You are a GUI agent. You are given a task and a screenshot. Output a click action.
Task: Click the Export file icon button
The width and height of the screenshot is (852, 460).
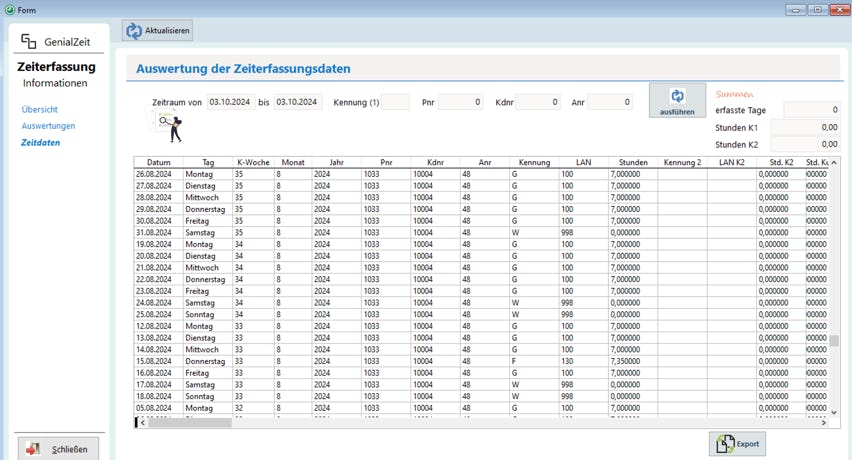pyautogui.click(x=724, y=444)
